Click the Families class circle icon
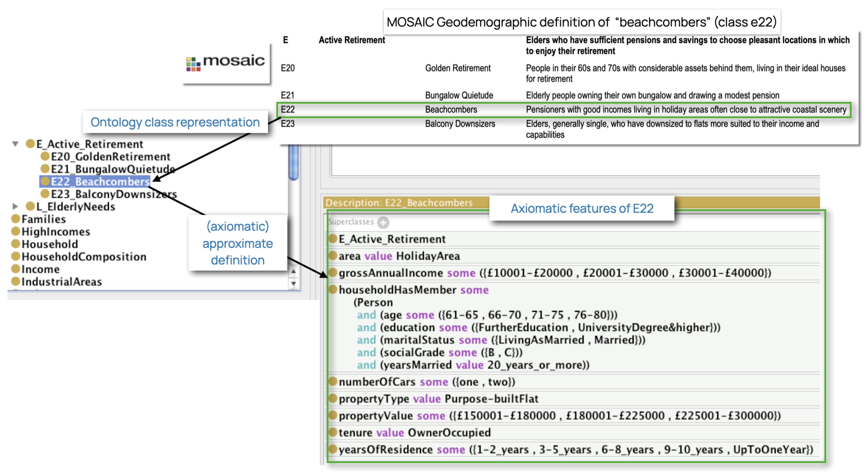 [15, 219]
